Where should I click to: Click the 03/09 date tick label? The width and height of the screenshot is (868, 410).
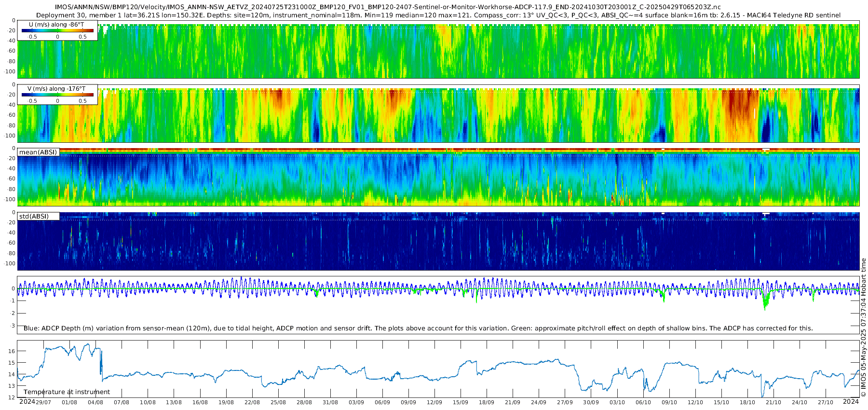(x=356, y=402)
